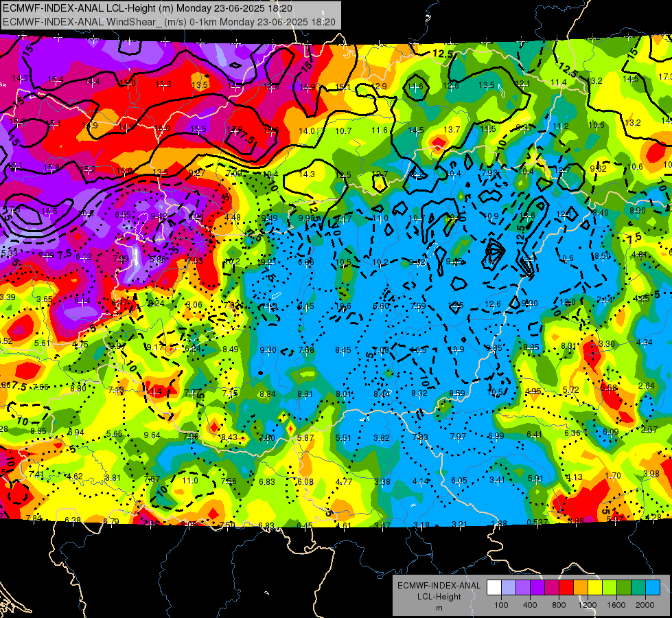
Task: Click the 5.72 grid value
Action: point(571,389)
